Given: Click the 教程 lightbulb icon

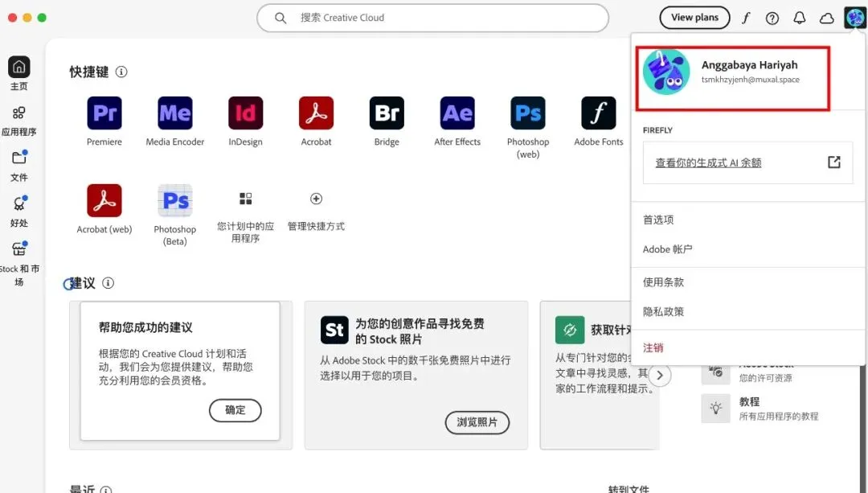Looking at the screenshot, I should point(716,409).
